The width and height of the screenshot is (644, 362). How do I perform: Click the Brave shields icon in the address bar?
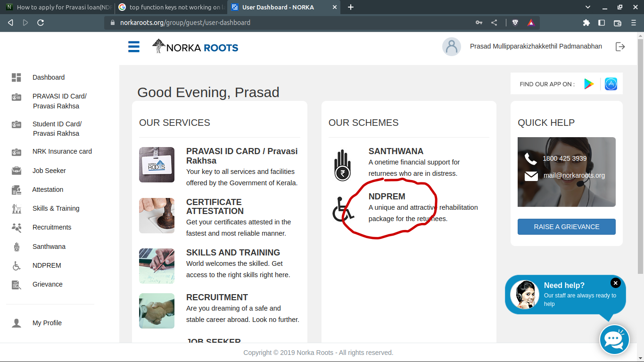pos(515,23)
